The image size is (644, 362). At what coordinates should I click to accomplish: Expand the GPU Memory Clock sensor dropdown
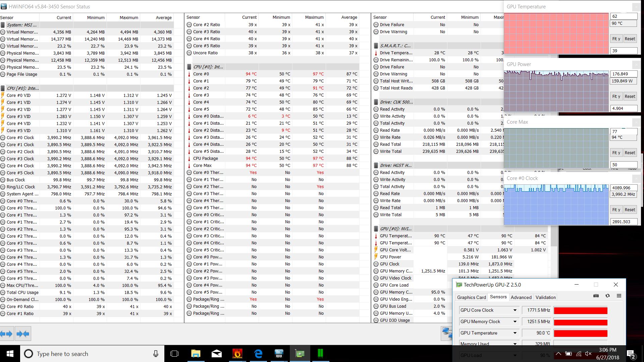pyautogui.click(x=515, y=322)
